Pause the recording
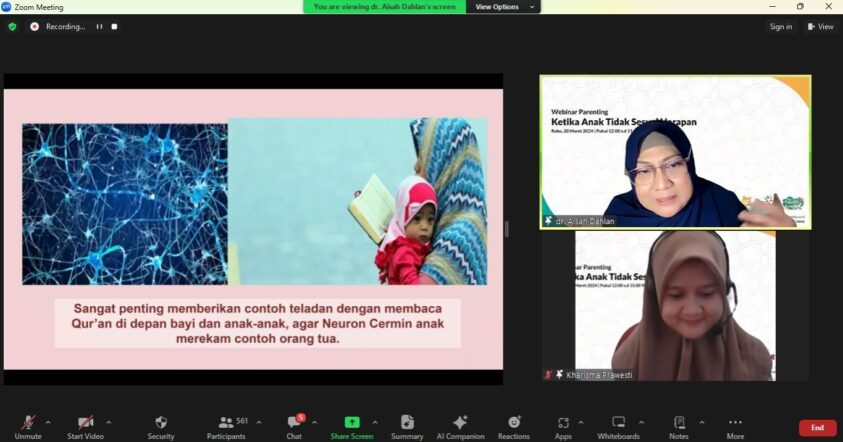The height and width of the screenshot is (442, 843). [x=99, y=27]
